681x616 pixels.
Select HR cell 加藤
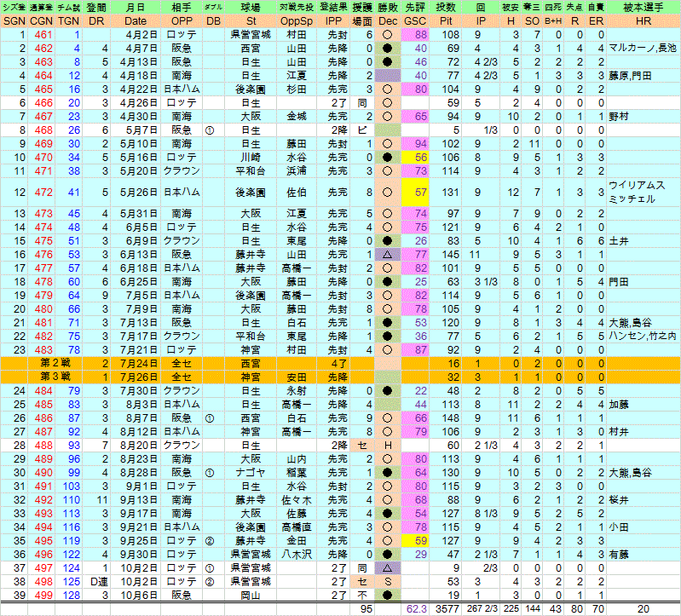(x=619, y=404)
